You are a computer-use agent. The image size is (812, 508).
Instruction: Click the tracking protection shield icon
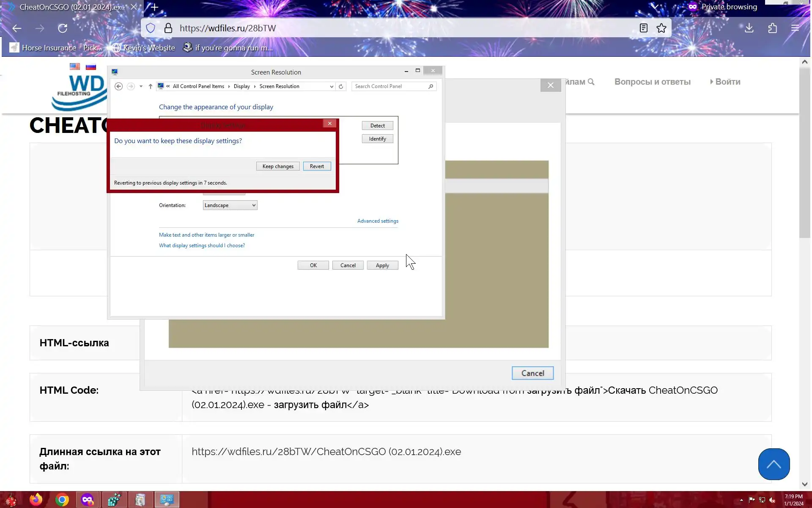click(x=151, y=28)
